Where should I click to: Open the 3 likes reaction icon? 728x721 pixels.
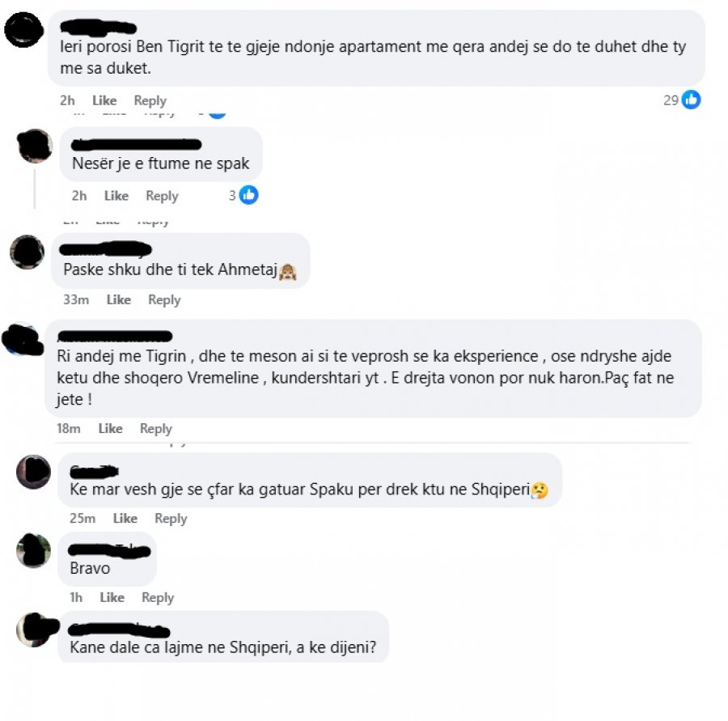pyautogui.click(x=248, y=195)
